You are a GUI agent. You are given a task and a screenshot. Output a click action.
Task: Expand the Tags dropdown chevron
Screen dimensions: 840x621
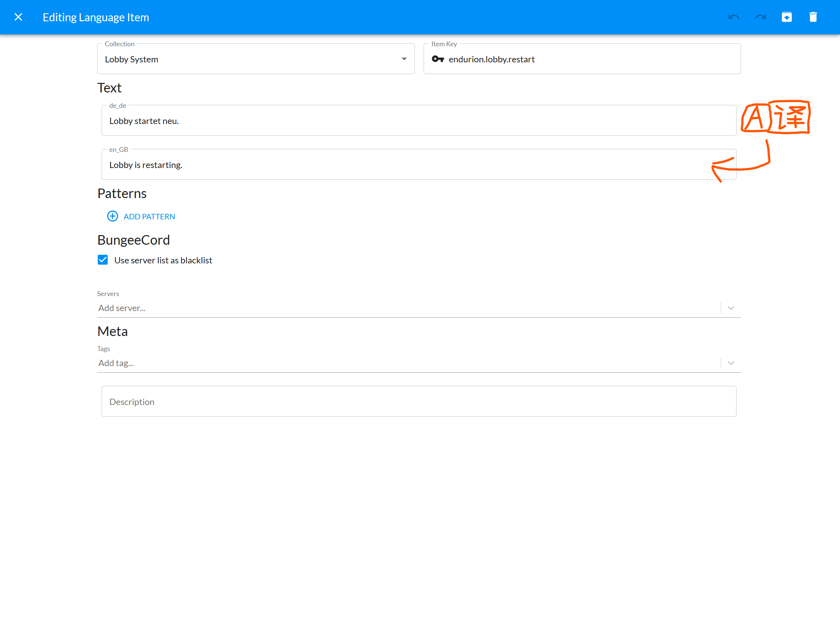[x=731, y=363]
